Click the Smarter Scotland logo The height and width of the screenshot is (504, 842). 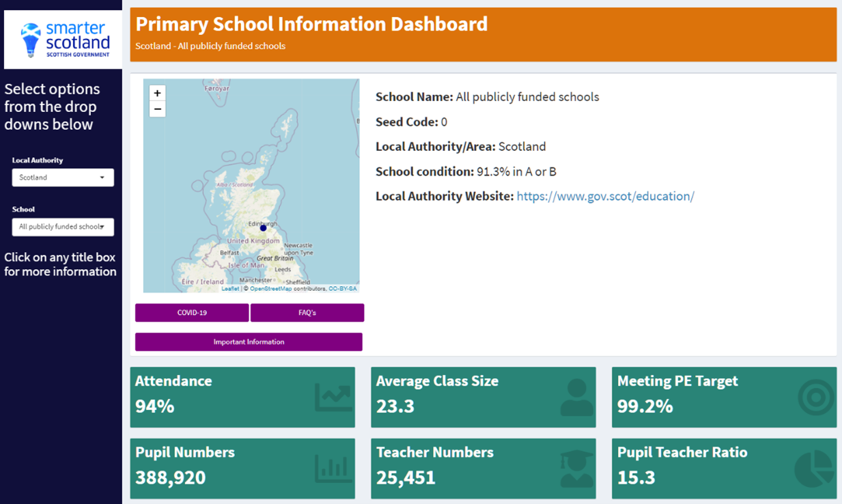click(x=63, y=40)
